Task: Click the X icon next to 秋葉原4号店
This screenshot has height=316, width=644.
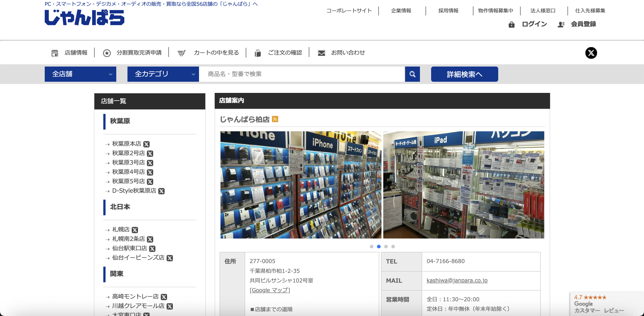Action: tap(150, 172)
